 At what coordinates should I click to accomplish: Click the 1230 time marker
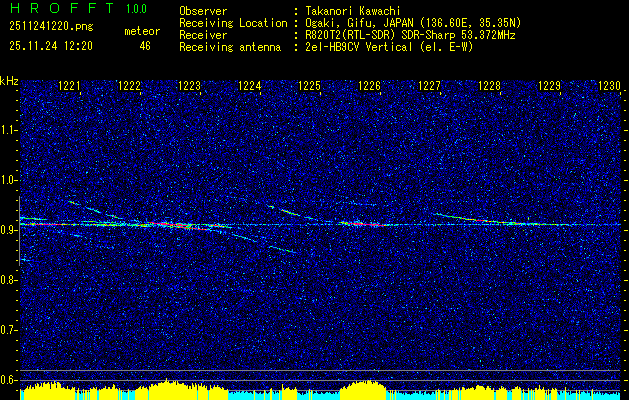609,86
